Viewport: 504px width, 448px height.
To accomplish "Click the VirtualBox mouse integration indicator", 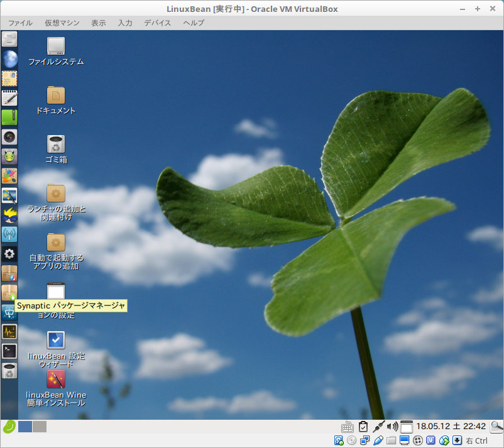I will 444,440.
